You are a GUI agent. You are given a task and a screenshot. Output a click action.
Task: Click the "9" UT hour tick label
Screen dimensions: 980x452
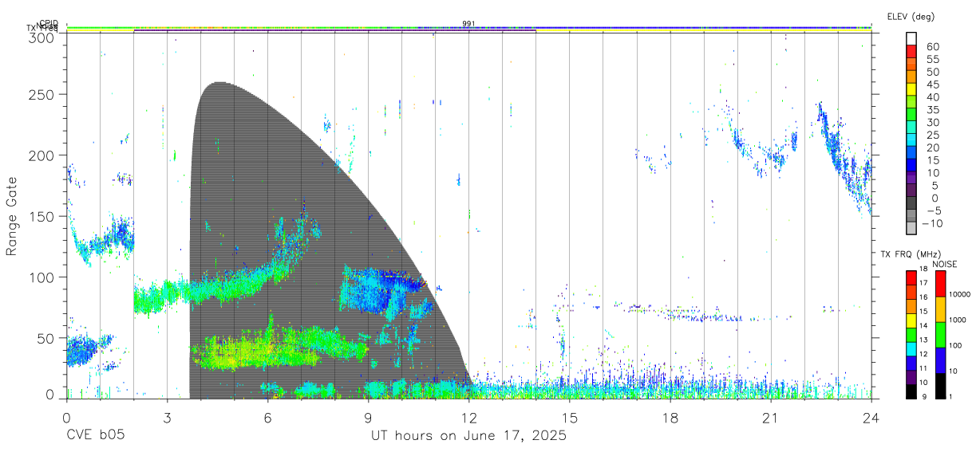[x=368, y=418]
